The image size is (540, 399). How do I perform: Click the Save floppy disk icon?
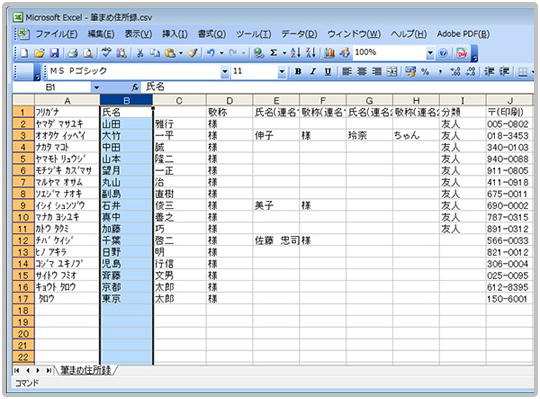tap(54, 53)
